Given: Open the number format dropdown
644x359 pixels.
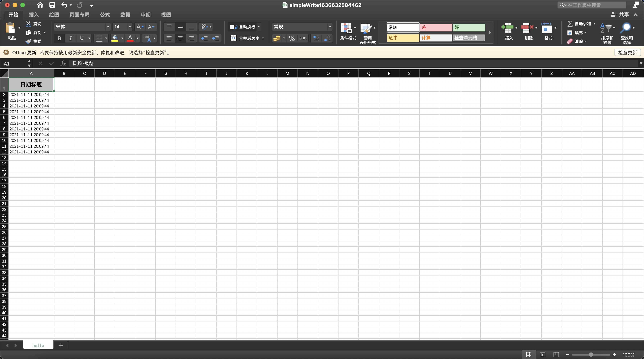Looking at the screenshot, I should pyautogui.click(x=330, y=27).
